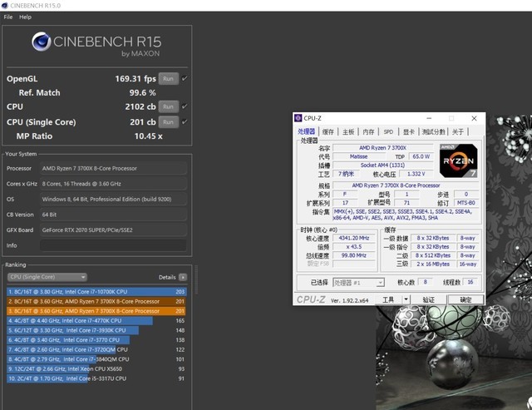Toggle the CPU test checkmark
The height and width of the screenshot is (410, 532).
[185, 106]
